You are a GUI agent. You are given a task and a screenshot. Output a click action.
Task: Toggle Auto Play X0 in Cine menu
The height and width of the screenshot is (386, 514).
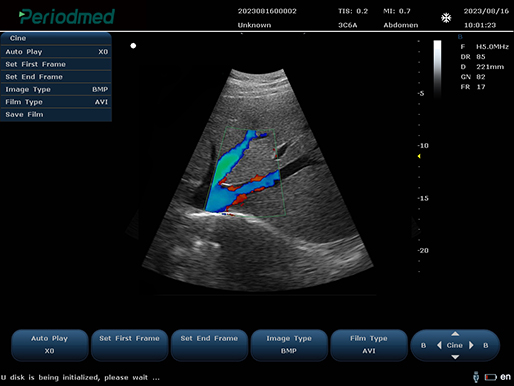(x=56, y=52)
